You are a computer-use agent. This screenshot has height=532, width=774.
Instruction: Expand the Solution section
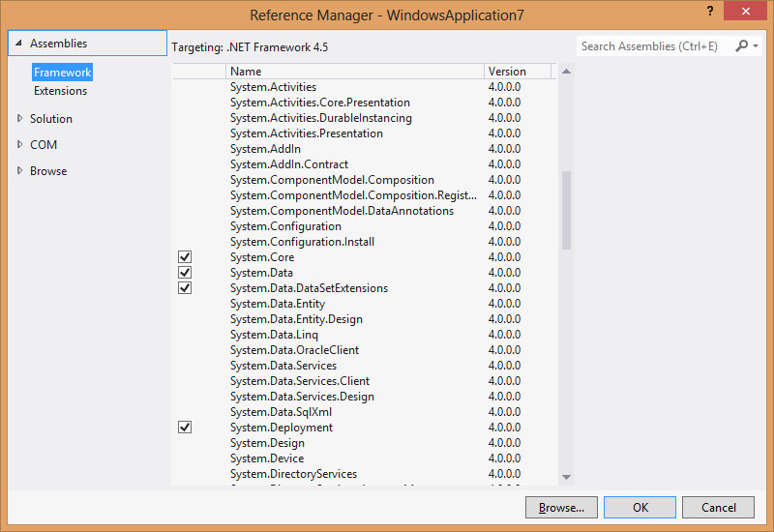[x=19, y=118]
